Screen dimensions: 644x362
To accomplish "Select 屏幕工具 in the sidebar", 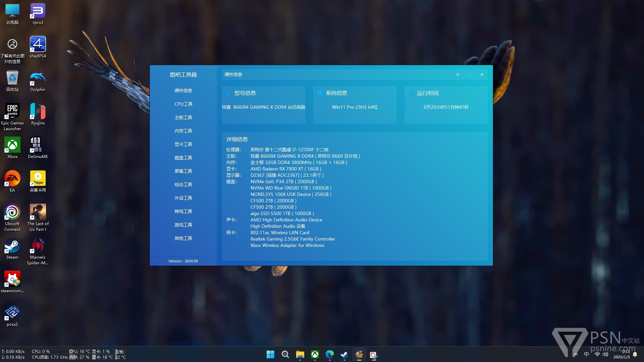I will tap(183, 171).
